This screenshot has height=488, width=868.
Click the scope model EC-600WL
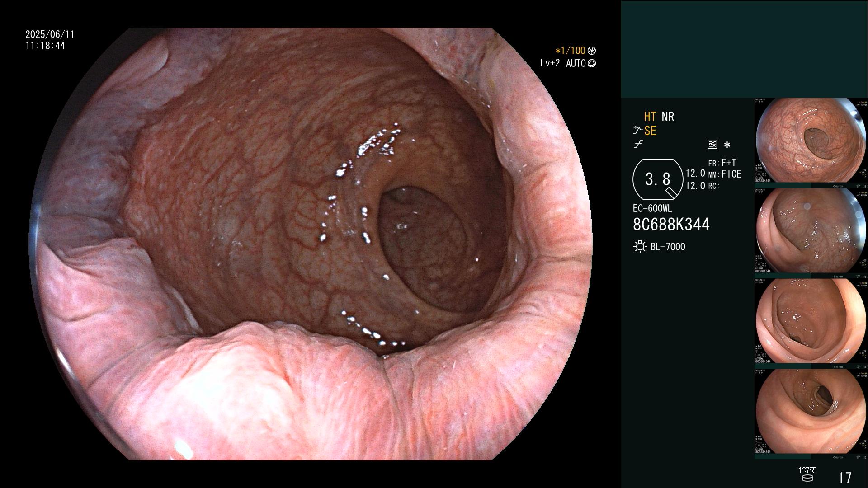click(x=652, y=209)
